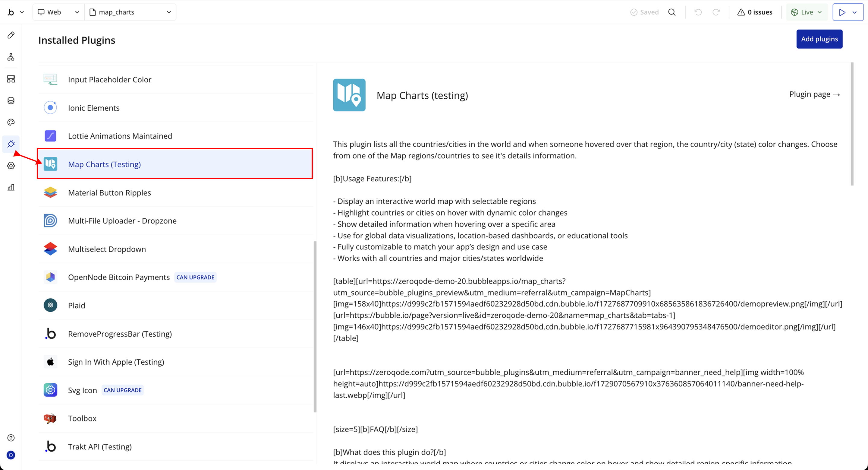Viewport: 868px width, 470px height.
Task: Open the Design tab pencil icon
Action: pyautogui.click(x=11, y=35)
